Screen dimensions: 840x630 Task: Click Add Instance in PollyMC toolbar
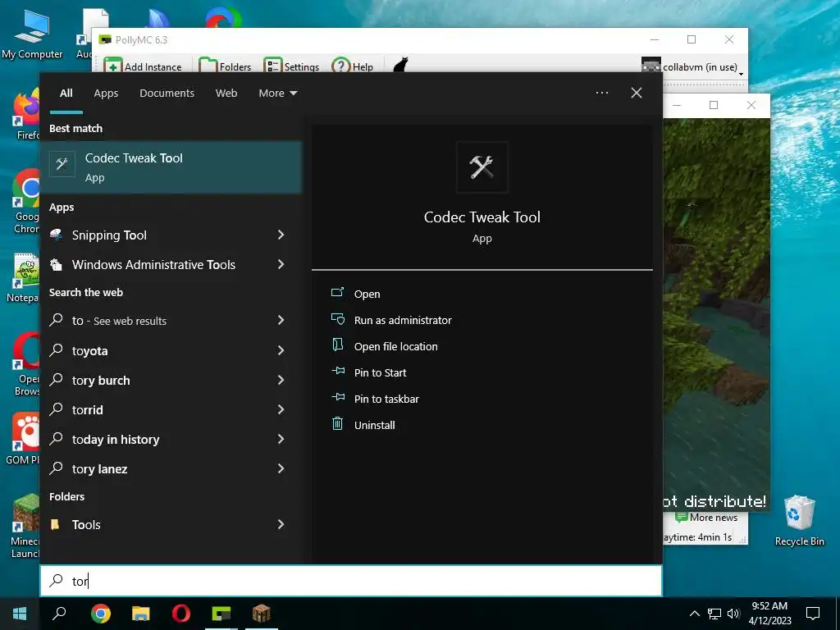point(143,66)
